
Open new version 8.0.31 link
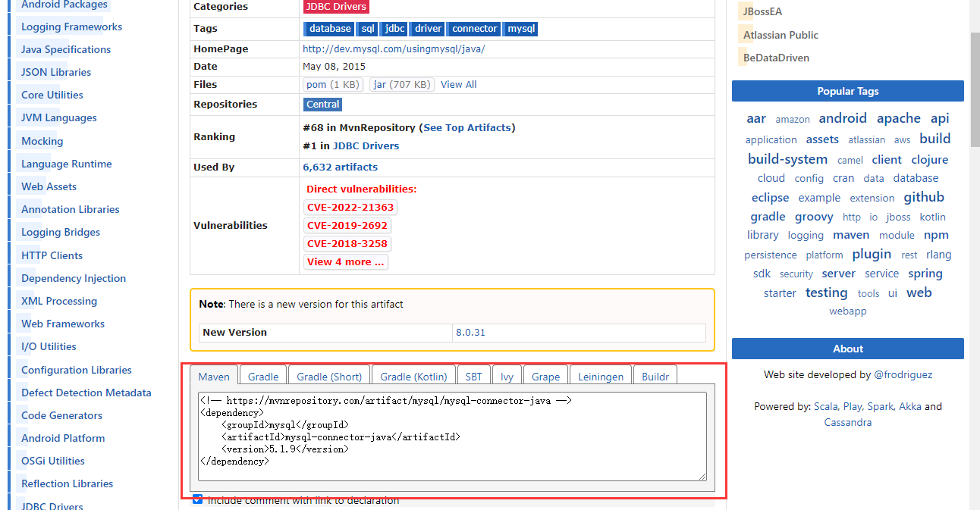[470, 332]
